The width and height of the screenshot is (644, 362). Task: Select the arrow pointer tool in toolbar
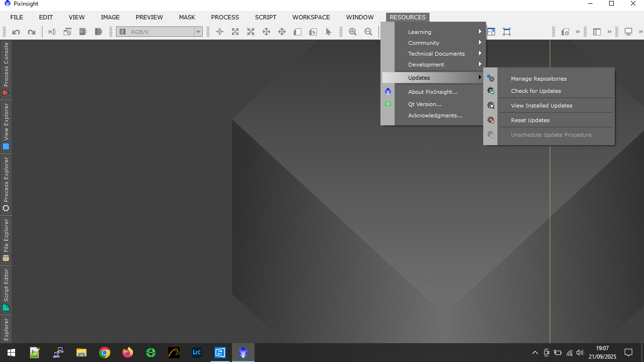click(329, 32)
